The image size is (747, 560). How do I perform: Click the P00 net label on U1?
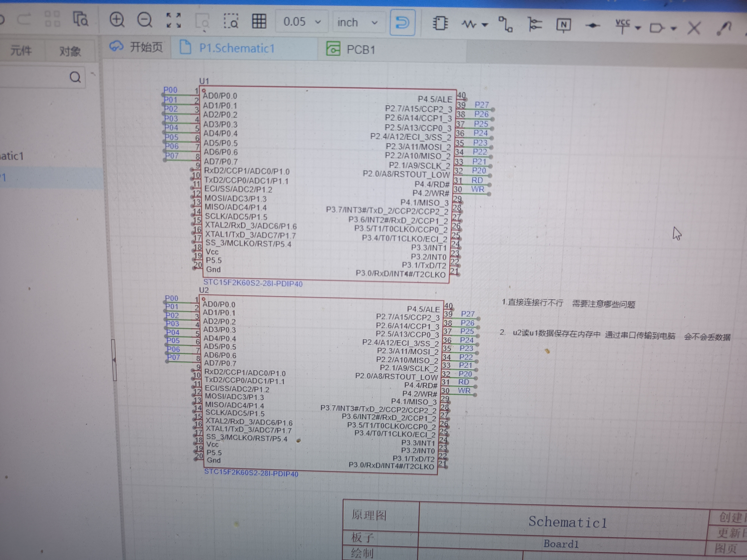coord(171,90)
